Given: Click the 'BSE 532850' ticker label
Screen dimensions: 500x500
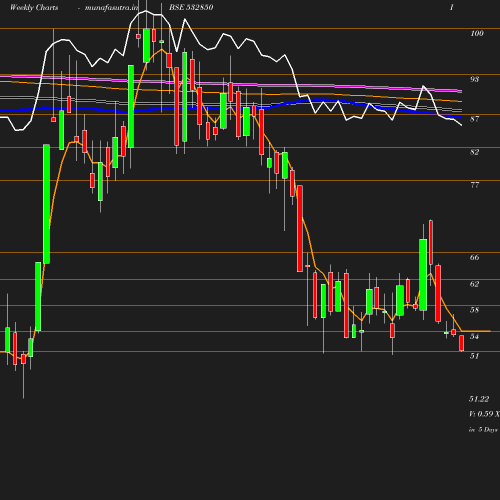Looking at the screenshot, I should pyautogui.click(x=191, y=7).
